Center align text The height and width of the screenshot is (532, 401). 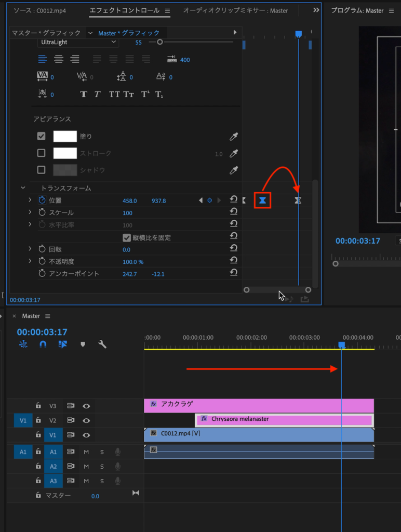tap(59, 59)
